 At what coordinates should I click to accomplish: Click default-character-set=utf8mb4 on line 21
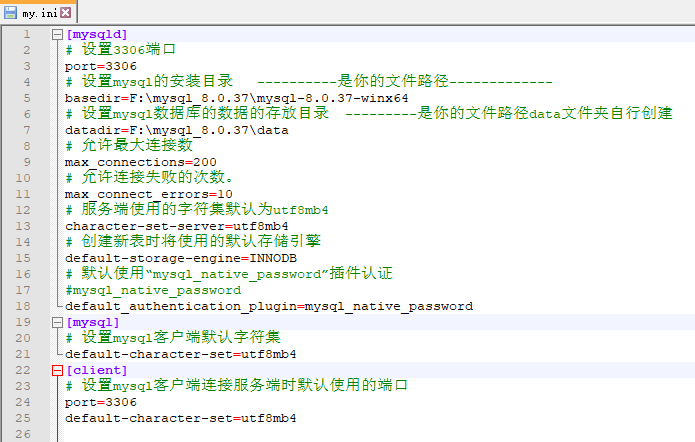[x=180, y=354]
